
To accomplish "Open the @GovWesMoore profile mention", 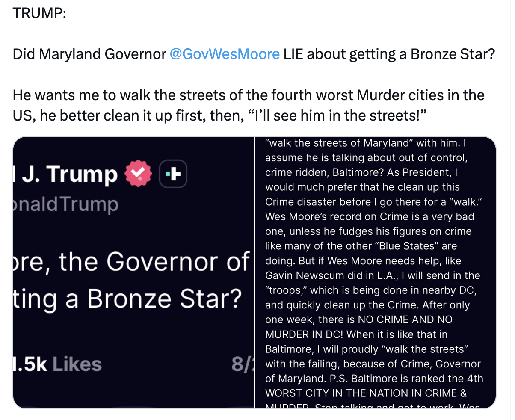I will click(225, 54).
